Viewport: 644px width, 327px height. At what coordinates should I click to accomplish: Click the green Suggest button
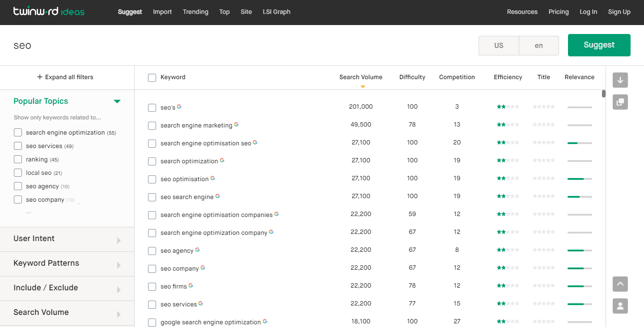[x=599, y=45]
